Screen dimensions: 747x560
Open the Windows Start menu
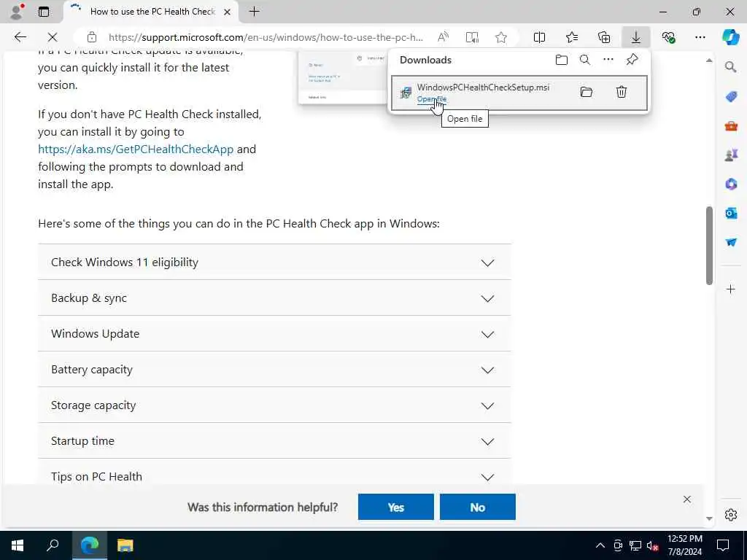(x=18, y=545)
